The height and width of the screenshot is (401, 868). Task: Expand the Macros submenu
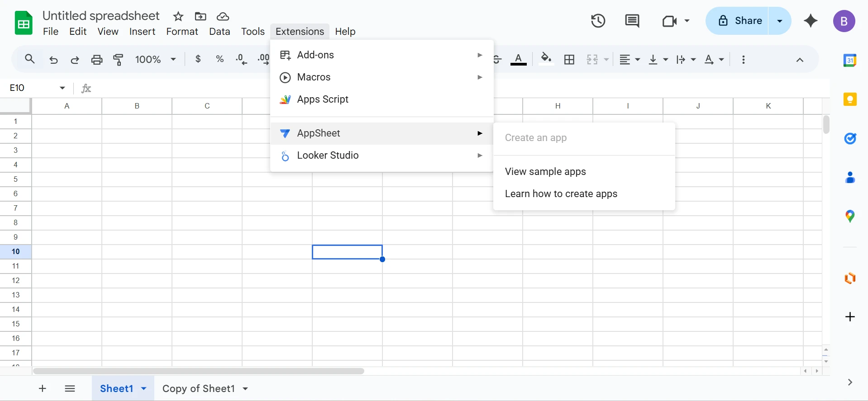[382, 77]
